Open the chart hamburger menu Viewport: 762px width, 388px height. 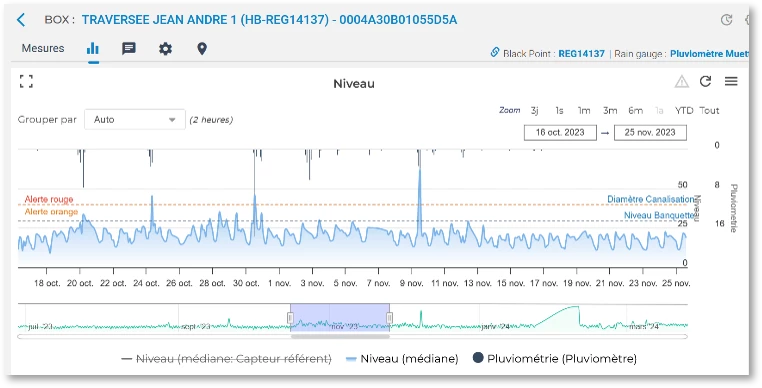click(x=731, y=81)
